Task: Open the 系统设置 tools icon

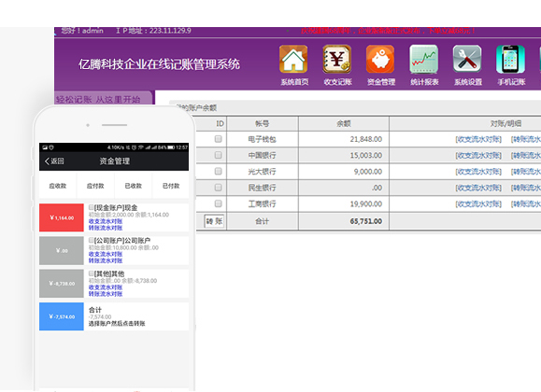Action: click(x=467, y=59)
